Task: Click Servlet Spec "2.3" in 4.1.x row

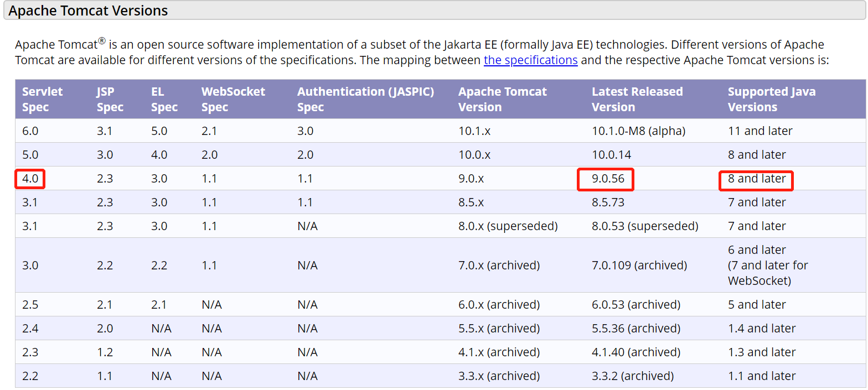Action: coord(30,352)
